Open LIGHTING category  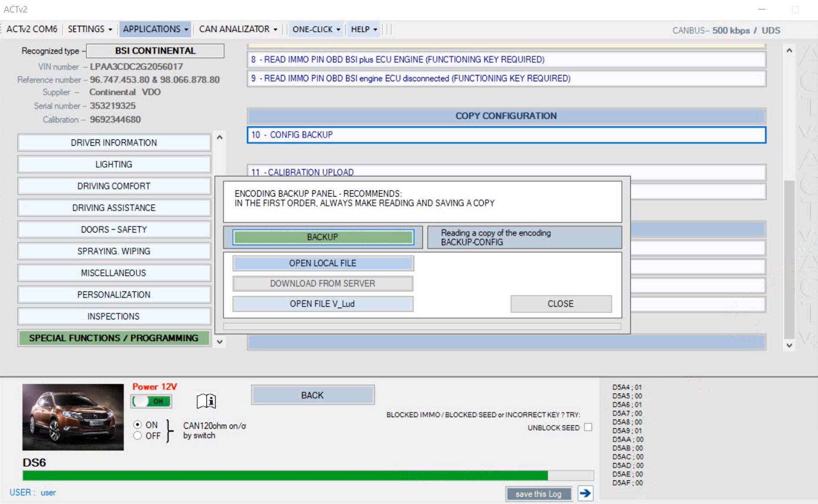point(114,165)
